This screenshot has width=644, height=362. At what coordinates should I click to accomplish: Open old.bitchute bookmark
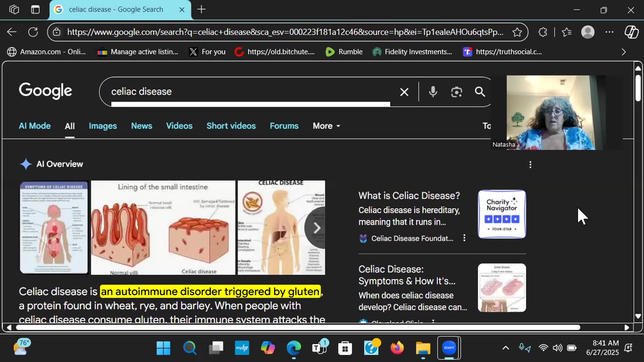point(275,52)
